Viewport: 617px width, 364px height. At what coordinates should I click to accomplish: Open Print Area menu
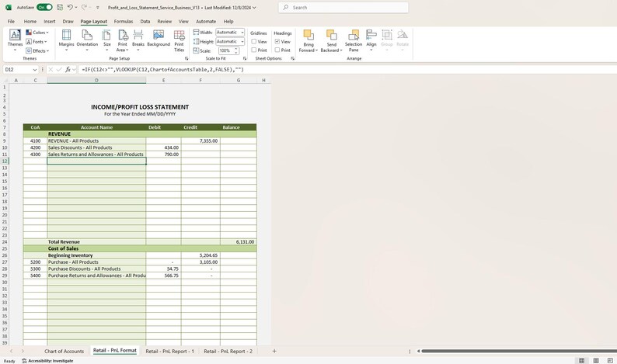(122, 40)
